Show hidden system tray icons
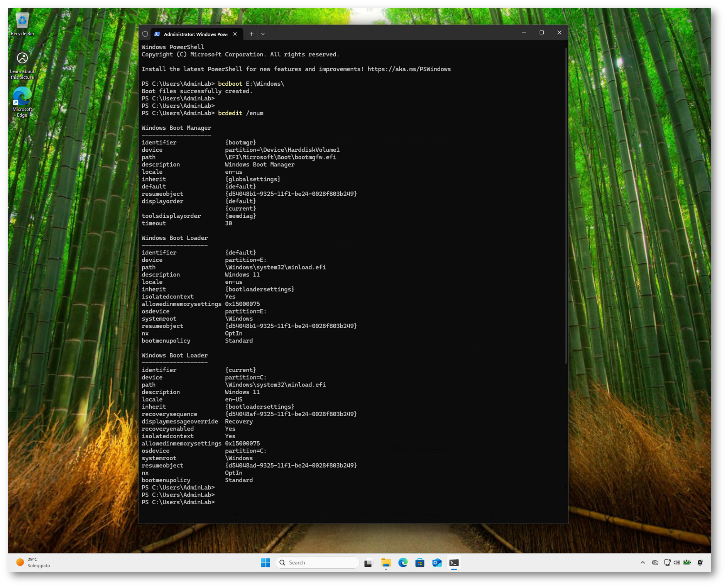Screen dimensions: 727x588 pos(642,563)
